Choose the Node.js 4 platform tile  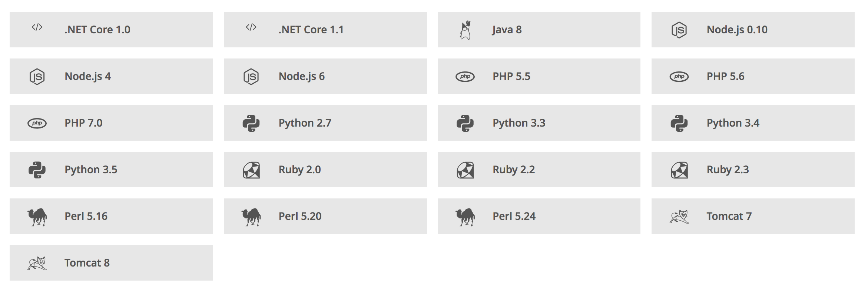coord(111,76)
